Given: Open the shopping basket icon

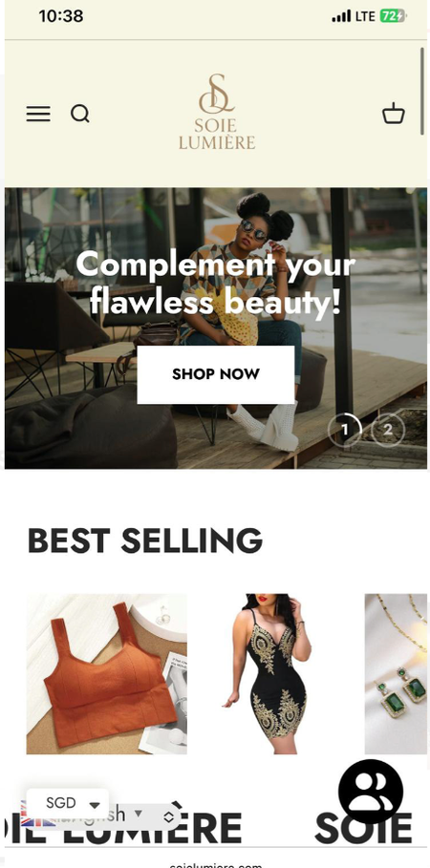Looking at the screenshot, I should tap(394, 113).
